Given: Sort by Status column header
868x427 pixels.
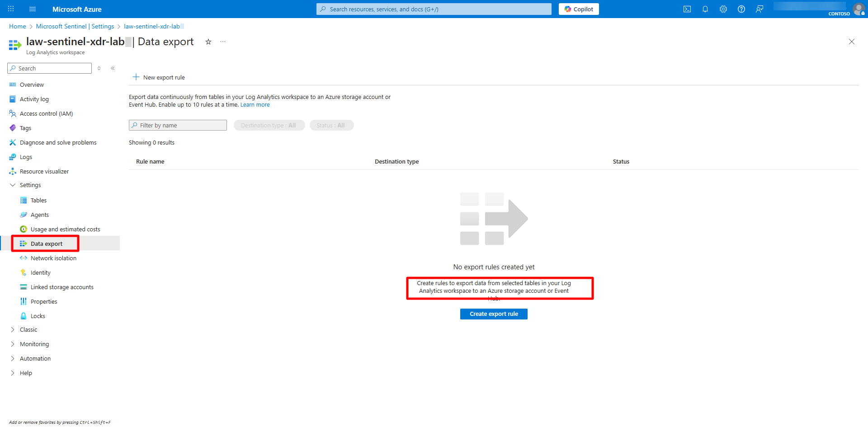Looking at the screenshot, I should point(621,161).
